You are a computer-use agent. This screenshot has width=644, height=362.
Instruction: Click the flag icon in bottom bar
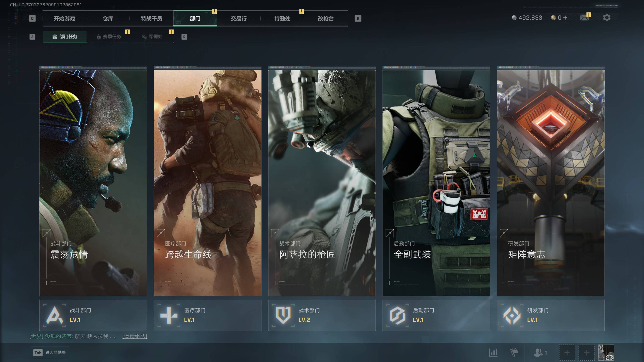click(x=514, y=353)
